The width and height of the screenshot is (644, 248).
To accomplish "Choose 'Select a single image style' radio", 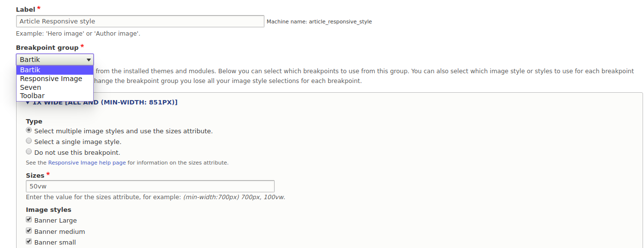I will click(x=29, y=141).
